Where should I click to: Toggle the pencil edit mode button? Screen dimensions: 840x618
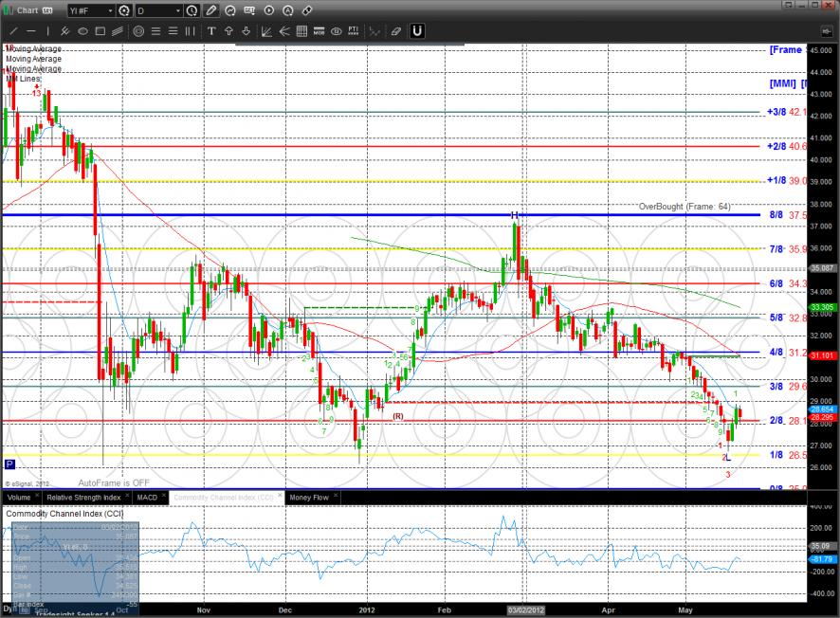pos(211,10)
